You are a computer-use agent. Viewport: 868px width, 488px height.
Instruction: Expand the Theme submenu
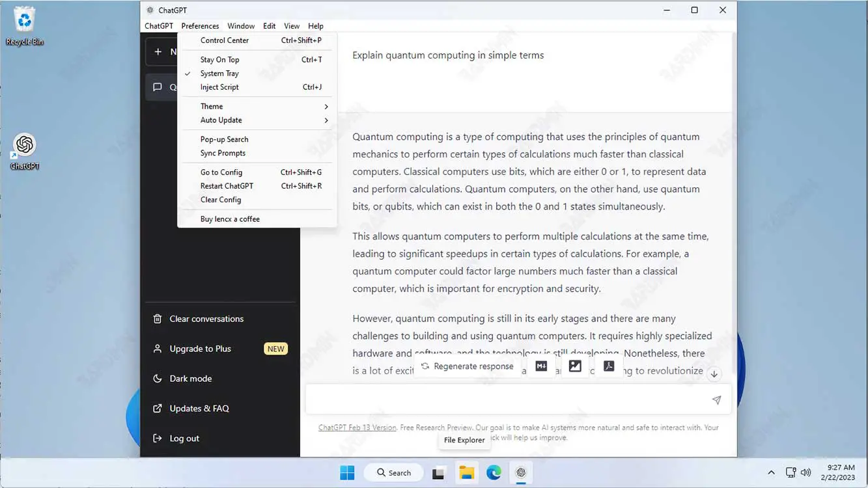tap(257, 107)
